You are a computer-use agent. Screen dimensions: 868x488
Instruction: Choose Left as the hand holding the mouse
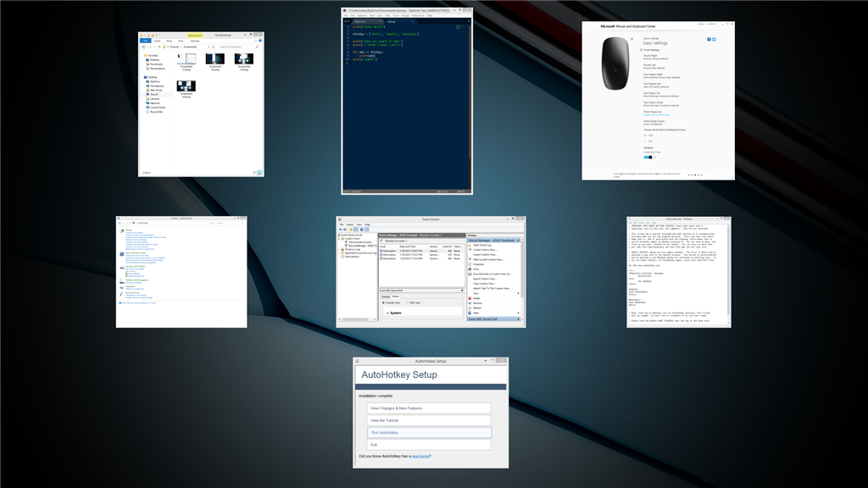point(644,141)
